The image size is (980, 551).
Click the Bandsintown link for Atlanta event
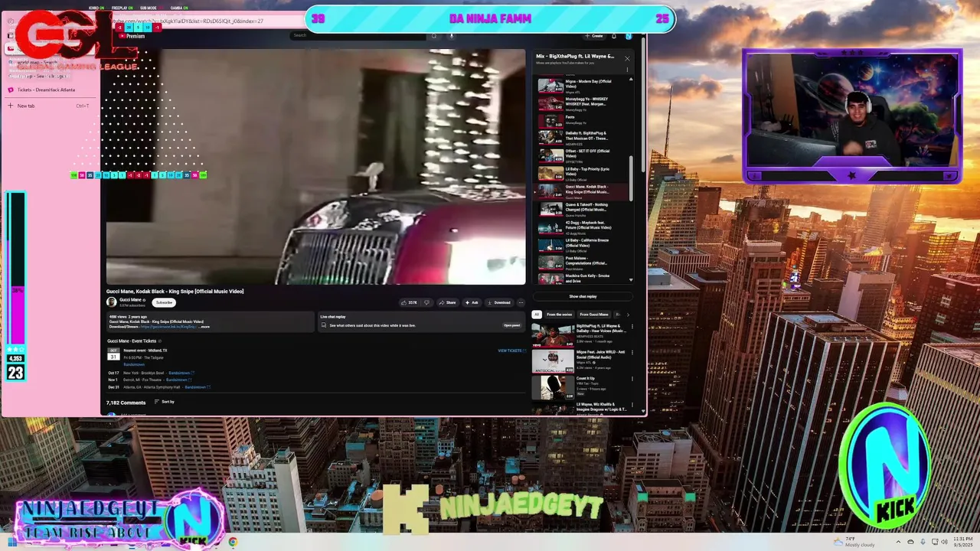[x=198, y=387]
